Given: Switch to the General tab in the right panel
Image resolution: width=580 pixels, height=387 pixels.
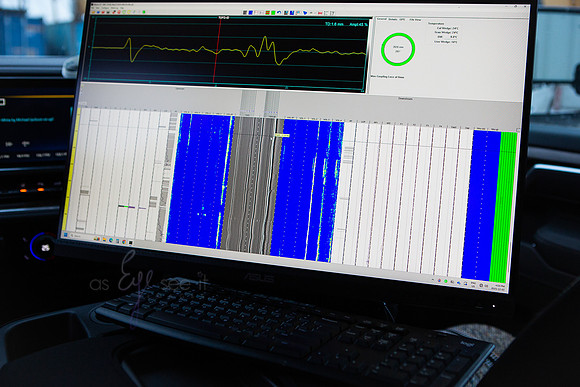Looking at the screenshot, I should point(382,19).
